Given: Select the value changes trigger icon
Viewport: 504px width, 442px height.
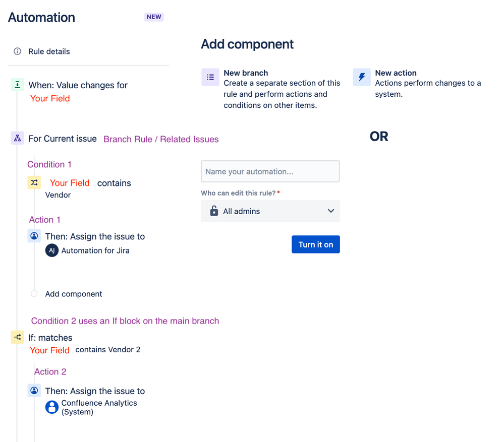Looking at the screenshot, I should pyautogui.click(x=17, y=85).
